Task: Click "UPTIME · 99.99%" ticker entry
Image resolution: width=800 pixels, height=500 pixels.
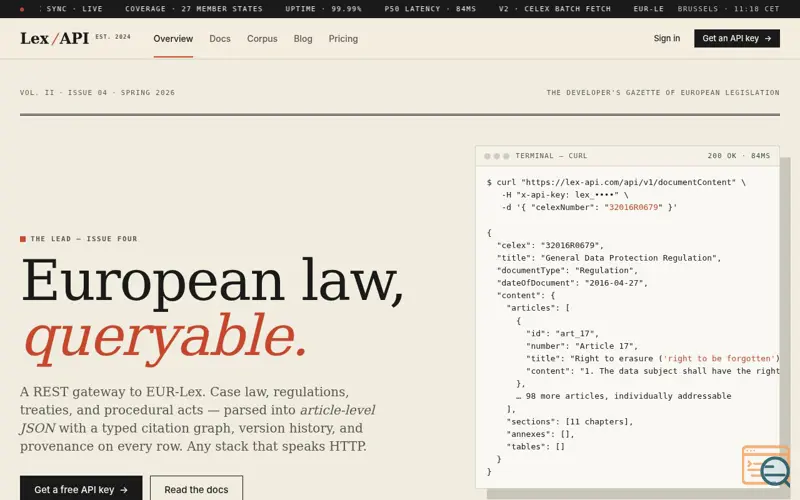Action: point(323,9)
